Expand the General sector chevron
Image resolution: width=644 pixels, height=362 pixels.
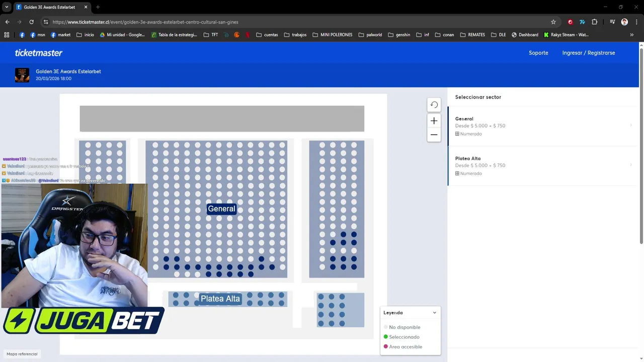click(631, 125)
